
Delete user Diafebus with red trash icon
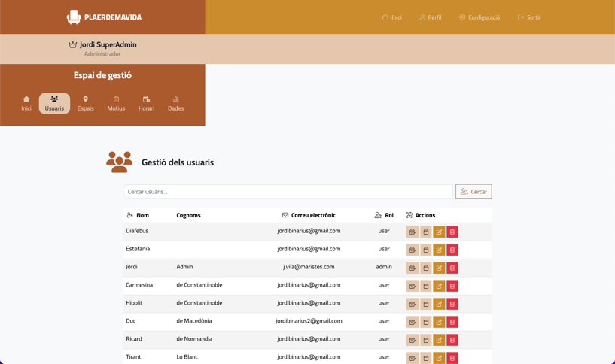[452, 232]
